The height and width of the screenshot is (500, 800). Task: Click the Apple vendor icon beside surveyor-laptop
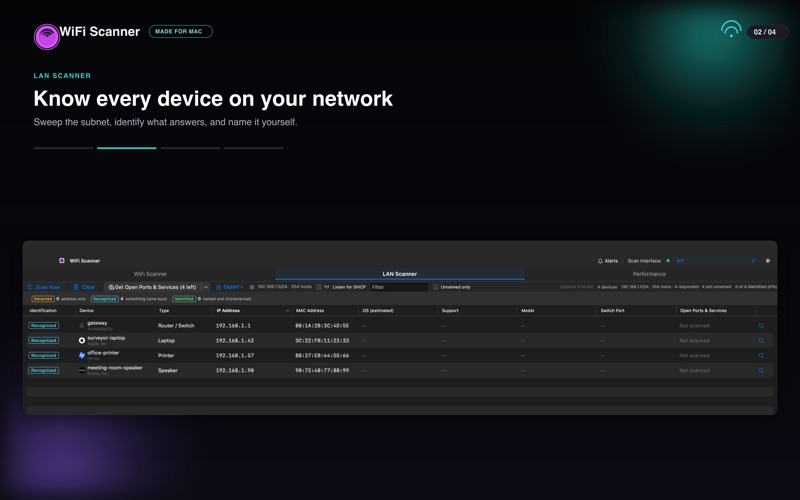[x=82, y=340]
